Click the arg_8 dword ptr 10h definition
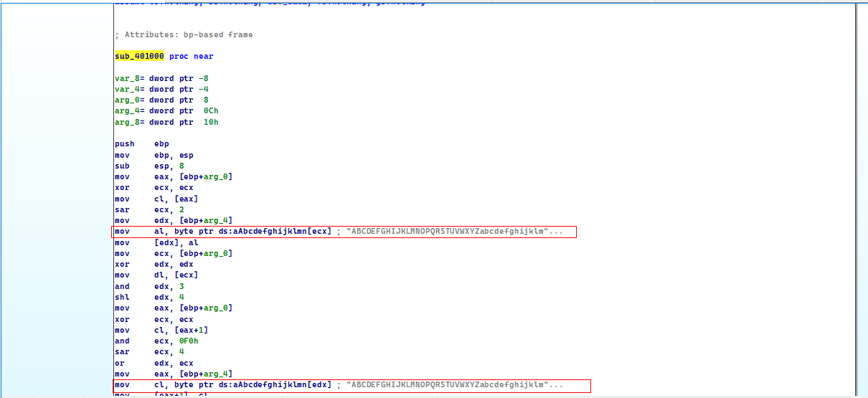 click(166, 122)
